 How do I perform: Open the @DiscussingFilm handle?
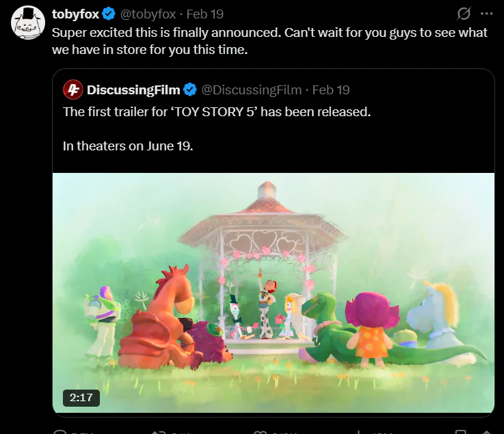point(251,90)
